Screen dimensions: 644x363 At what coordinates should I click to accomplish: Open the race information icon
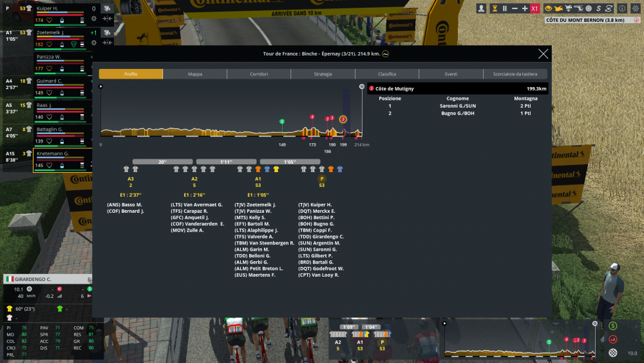pyautogui.click(x=622, y=8)
